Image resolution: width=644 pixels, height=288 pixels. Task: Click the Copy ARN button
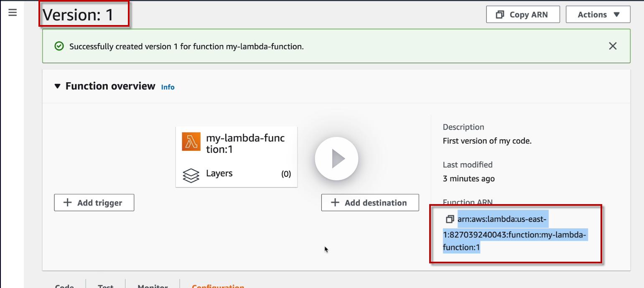click(523, 15)
